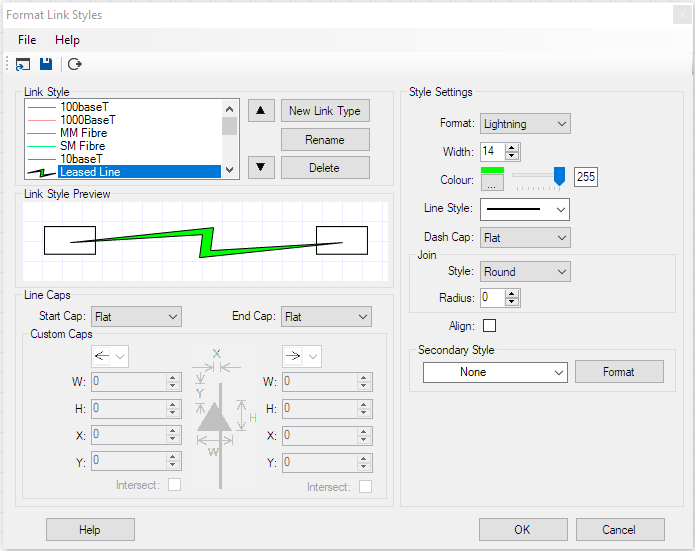Click the exit arrow toolbar icon

pos(74,64)
